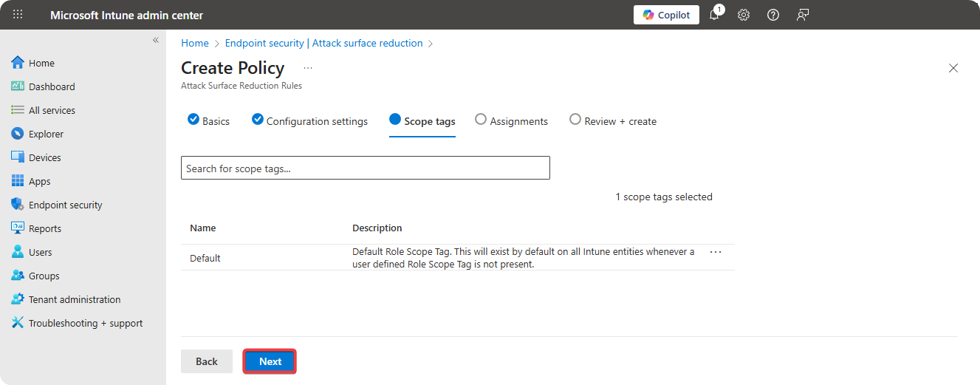Click the Feedback person icon
The height and width of the screenshot is (385, 980).
[803, 15]
